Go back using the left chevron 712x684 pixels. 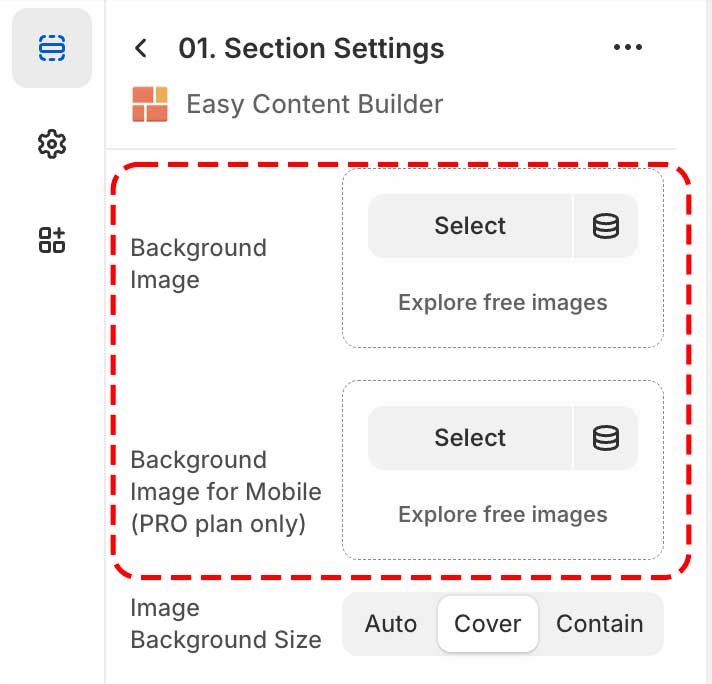click(x=141, y=48)
